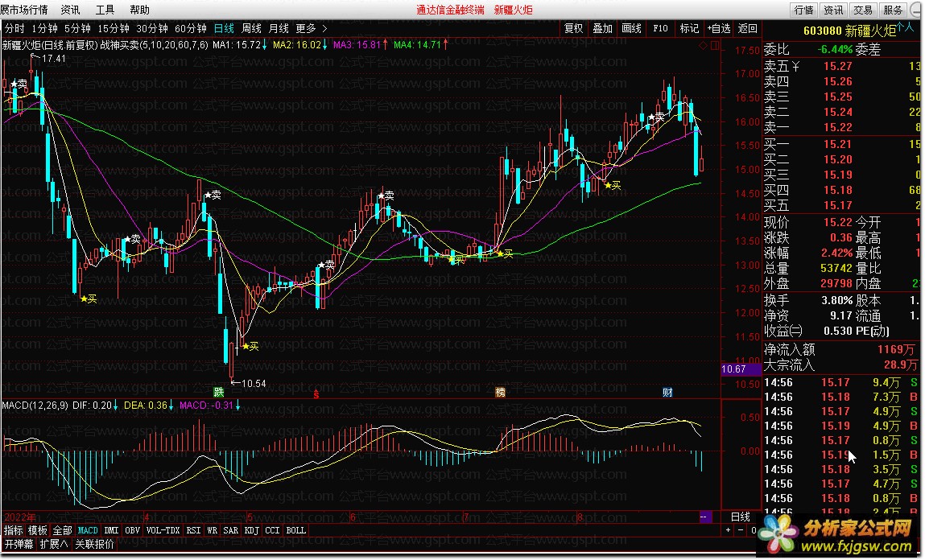Viewport: 925px width, 560px height.
Task: Select the SAR indicator tab
Action: click(231, 530)
